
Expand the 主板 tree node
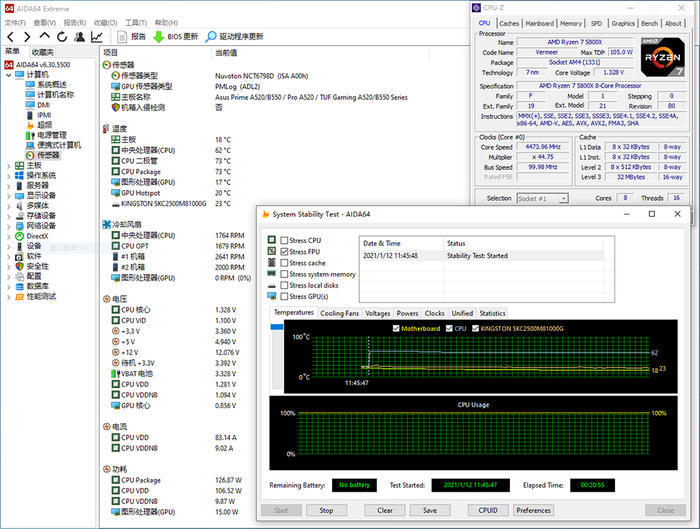pos(8,166)
